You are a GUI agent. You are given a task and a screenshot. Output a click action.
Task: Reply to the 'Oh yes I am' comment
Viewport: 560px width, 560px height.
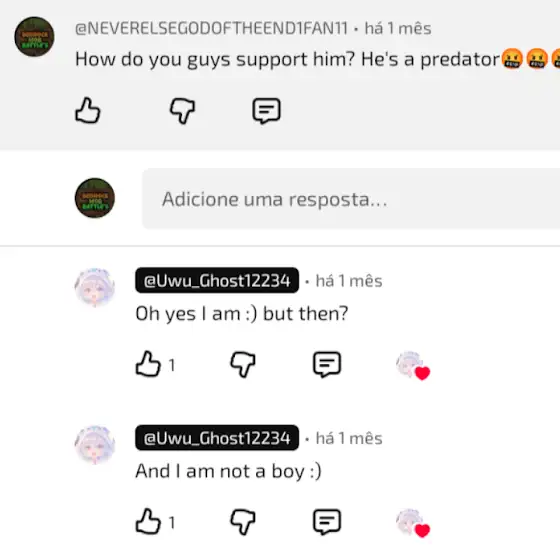coord(327,364)
